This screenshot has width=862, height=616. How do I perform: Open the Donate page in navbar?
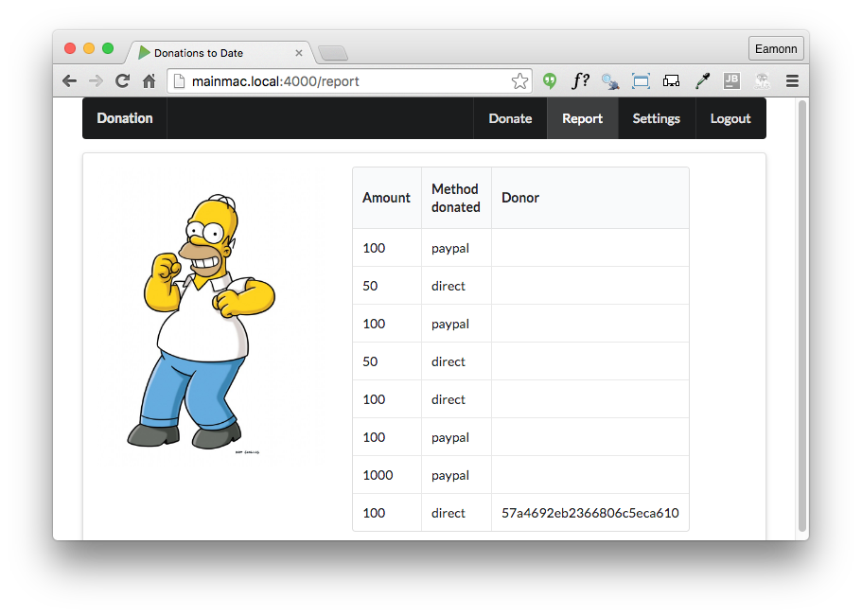[510, 118]
